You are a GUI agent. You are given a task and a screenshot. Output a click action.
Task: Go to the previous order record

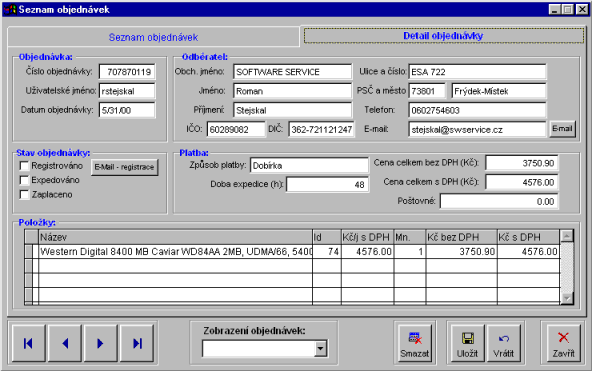[65, 343]
